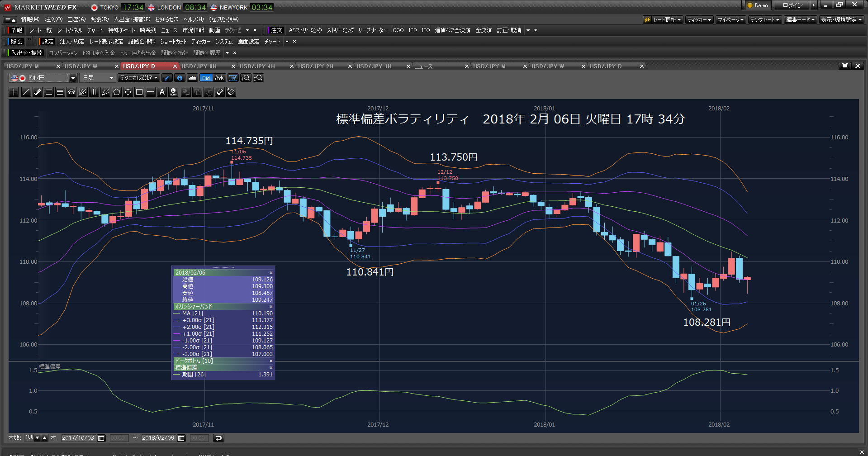Select the vertical lines time-zone tool
The height and width of the screenshot is (456, 868).
click(94, 92)
